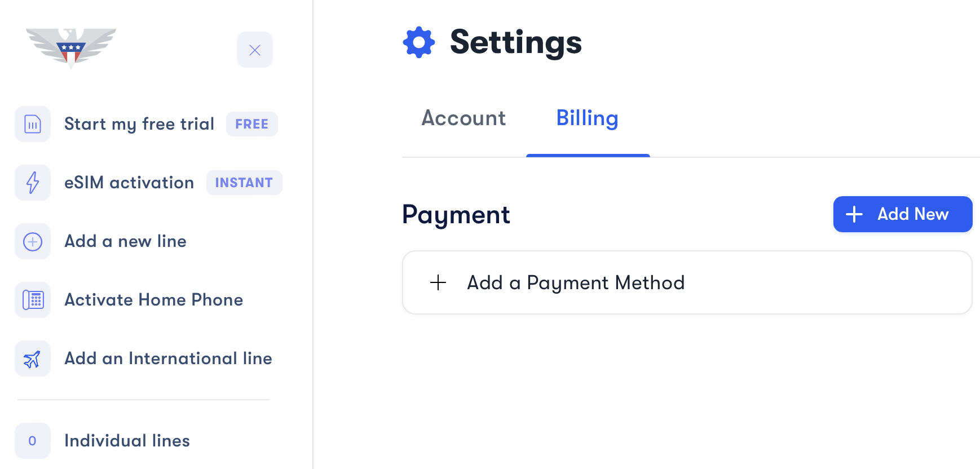The height and width of the screenshot is (469, 980).
Task: Click the Settings gear icon
Action: click(x=419, y=42)
